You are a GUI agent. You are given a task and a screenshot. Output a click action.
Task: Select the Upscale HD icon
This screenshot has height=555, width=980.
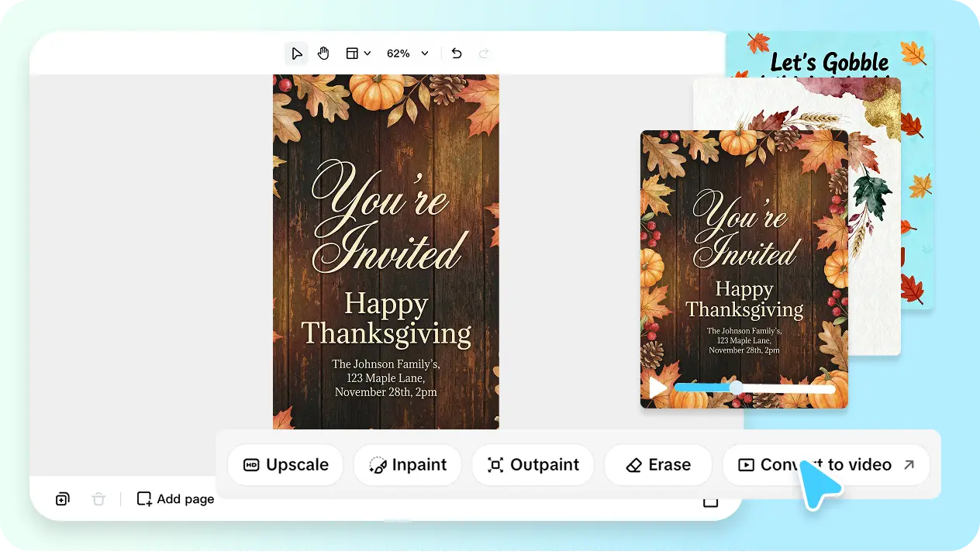click(x=250, y=465)
